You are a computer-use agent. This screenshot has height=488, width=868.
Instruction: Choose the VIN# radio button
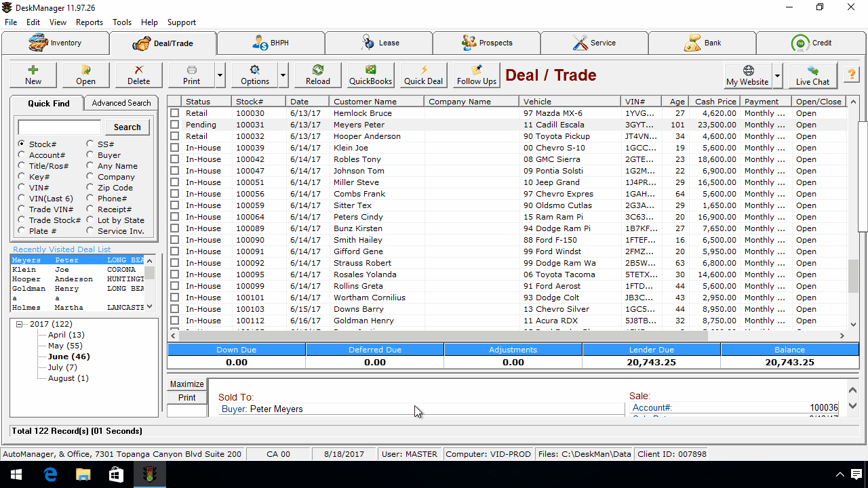(22, 188)
